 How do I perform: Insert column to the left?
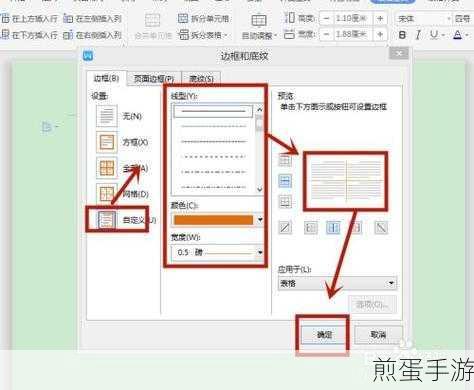tap(92, 19)
